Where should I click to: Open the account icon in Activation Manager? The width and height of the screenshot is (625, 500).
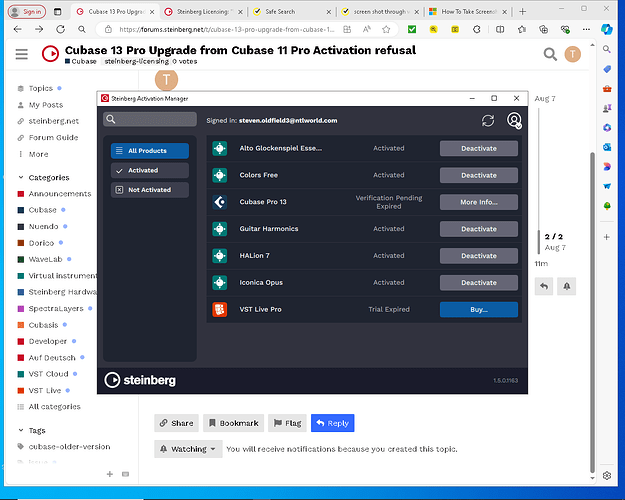pos(514,120)
